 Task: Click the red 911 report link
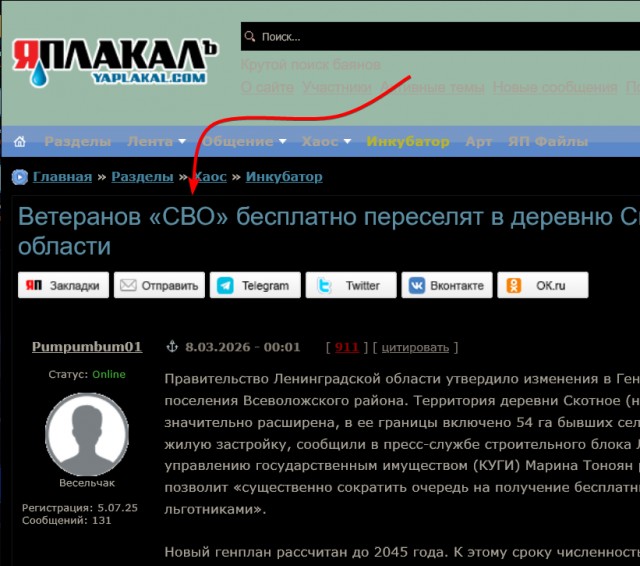click(347, 347)
